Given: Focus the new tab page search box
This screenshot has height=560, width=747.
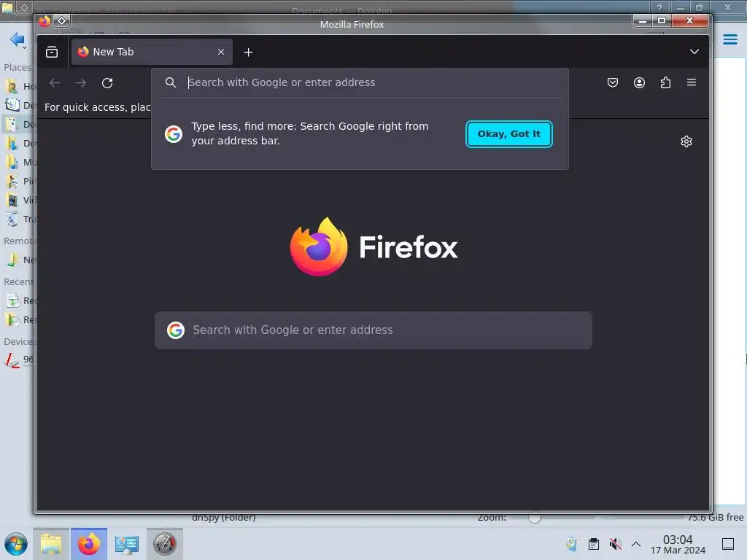Looking at the screenshot, I should point(373,330).
